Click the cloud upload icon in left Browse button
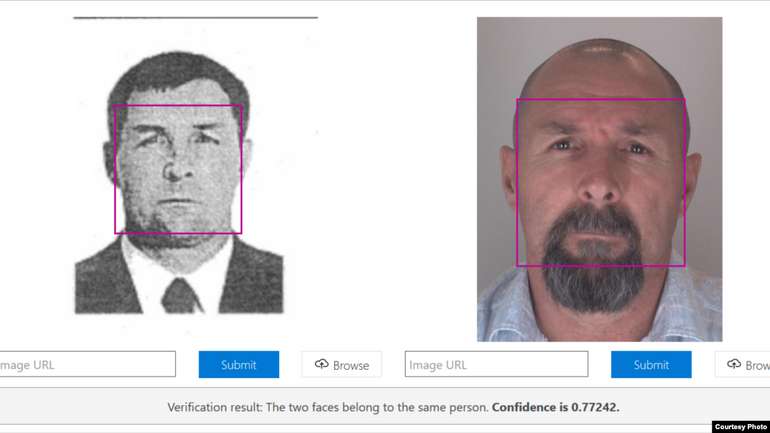The image size is (770, 433). 321,364
